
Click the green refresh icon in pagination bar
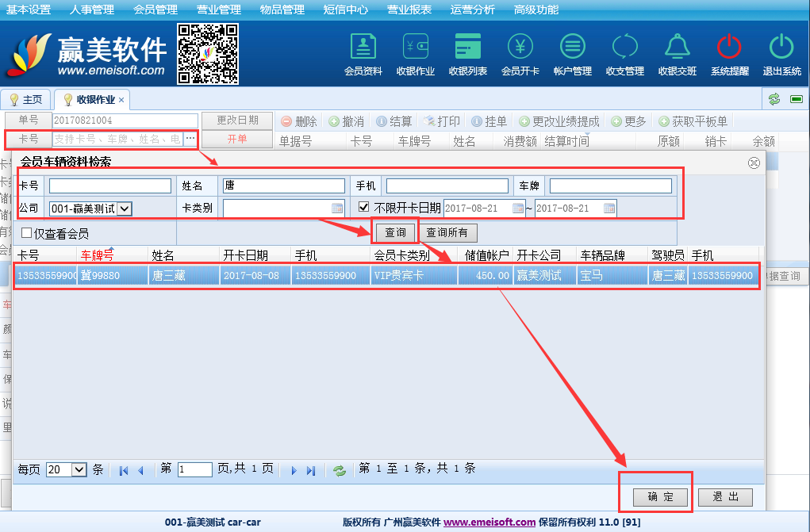[x=340, y=470]
